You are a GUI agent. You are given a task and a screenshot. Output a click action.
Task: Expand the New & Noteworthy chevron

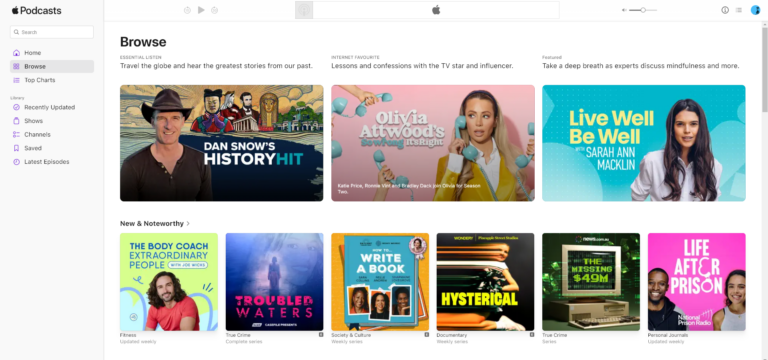[188, 224]
